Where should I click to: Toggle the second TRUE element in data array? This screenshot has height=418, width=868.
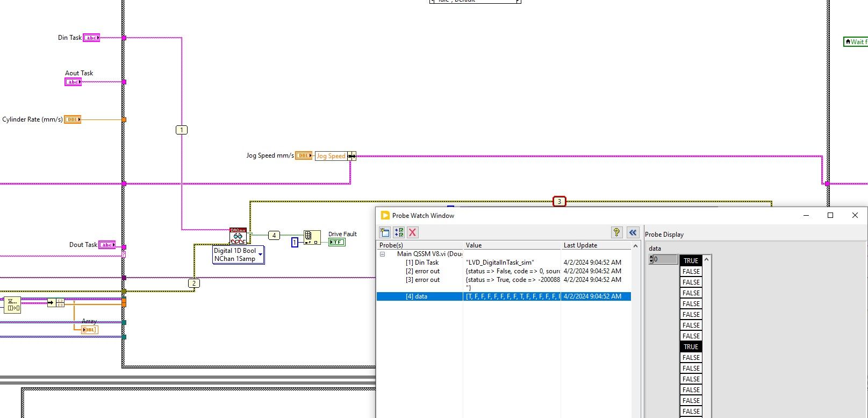(x=691, y=347)
